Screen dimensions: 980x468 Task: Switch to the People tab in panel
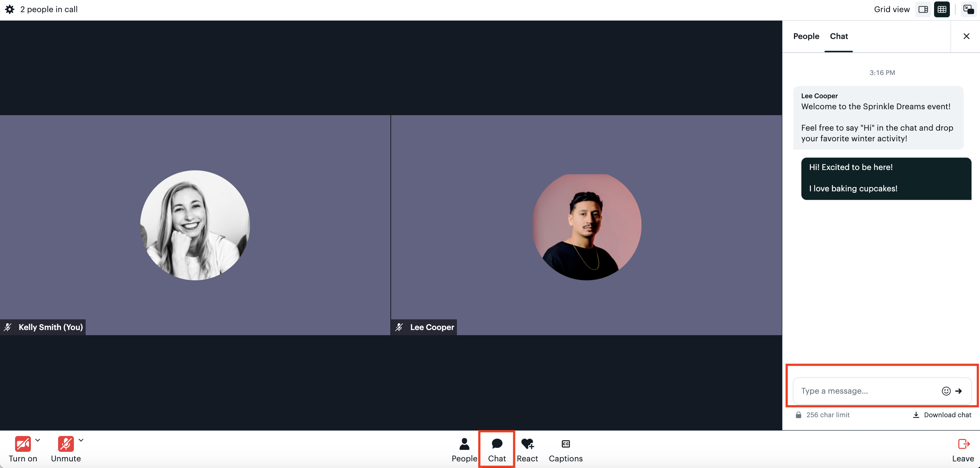coord(806,36)
